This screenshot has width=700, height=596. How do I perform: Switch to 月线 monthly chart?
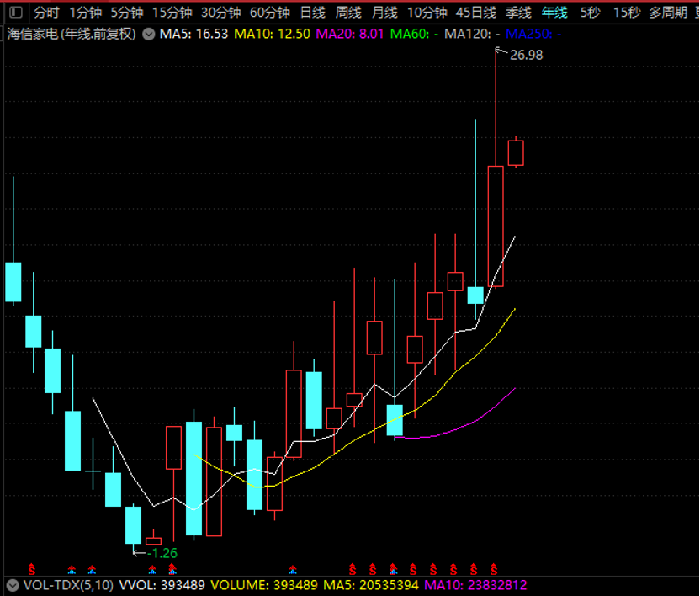[384, 13]
